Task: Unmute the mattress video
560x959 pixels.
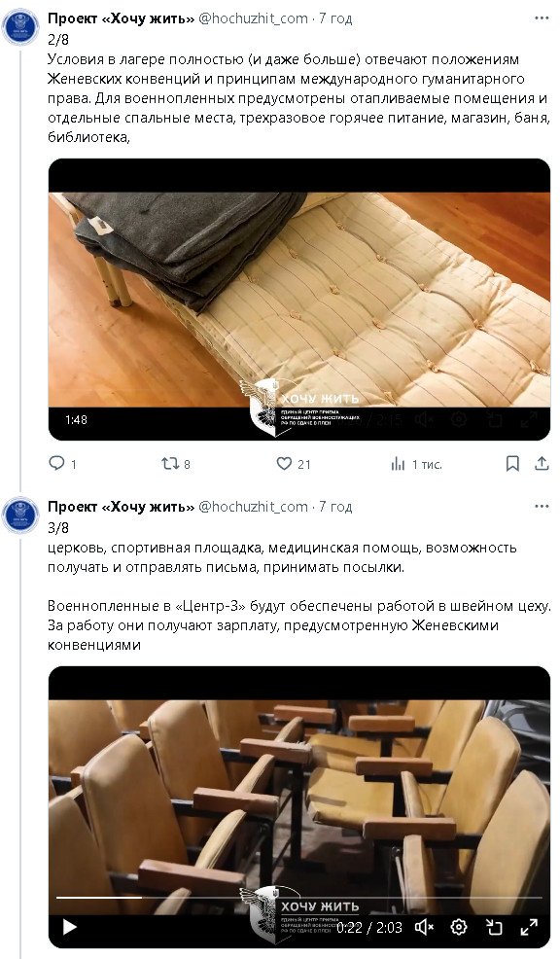Action: click(424, 419)
